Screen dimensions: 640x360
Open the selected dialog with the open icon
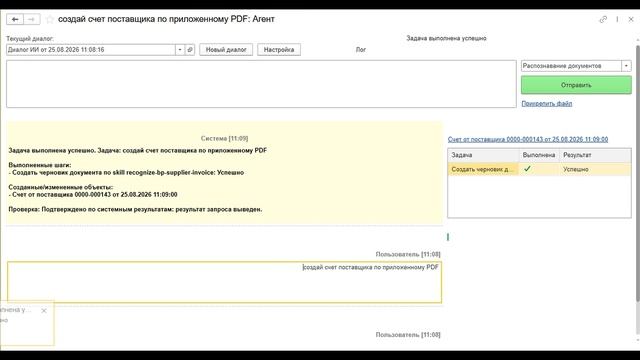190,49
